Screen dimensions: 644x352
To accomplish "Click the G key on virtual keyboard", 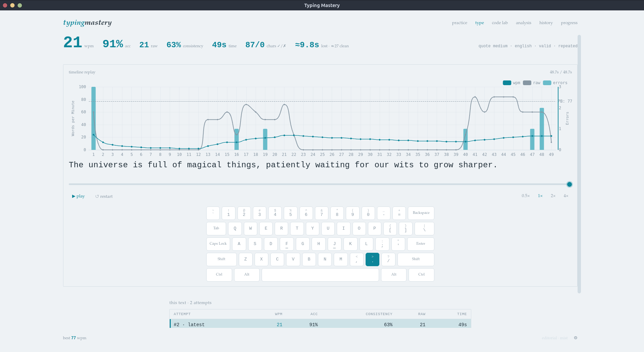I will tap(303, 244).
